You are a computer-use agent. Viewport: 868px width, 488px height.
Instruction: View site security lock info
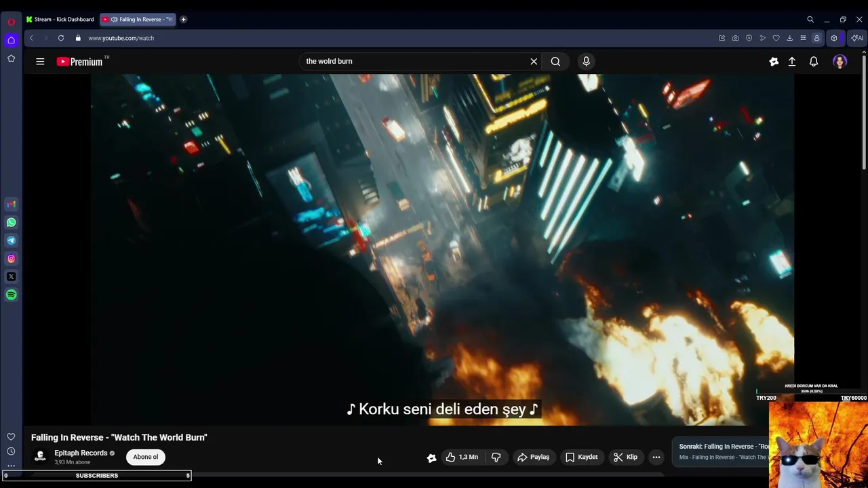tap(78, 38)
